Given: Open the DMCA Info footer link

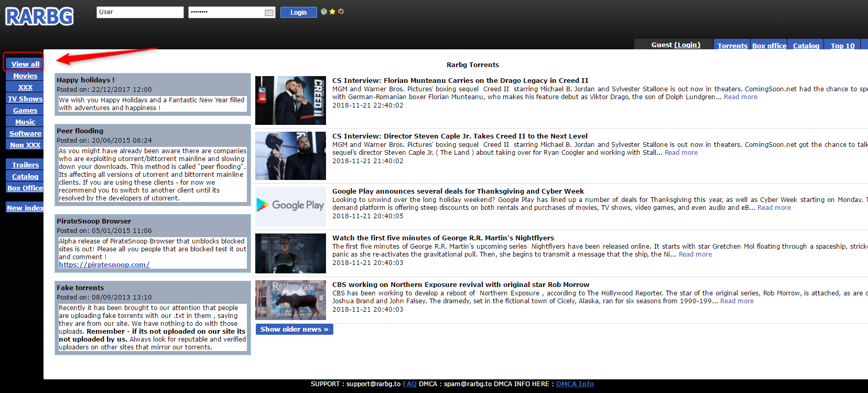Looking at the screenshot, I should tap(575, 384).
